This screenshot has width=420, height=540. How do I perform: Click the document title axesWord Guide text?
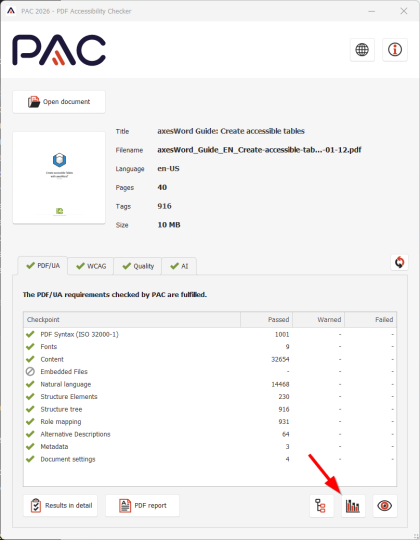tap(231, 131)
